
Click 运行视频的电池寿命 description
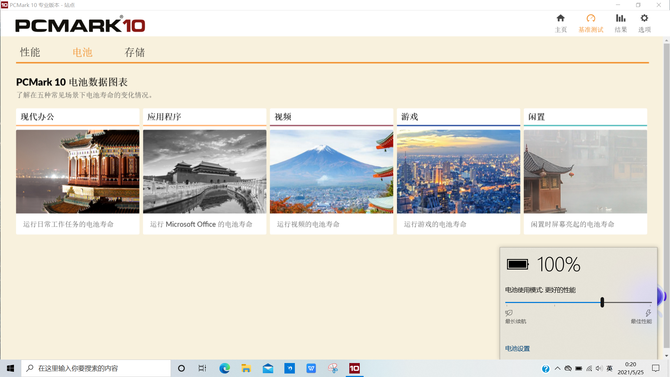pyautogui.click(x=308, y=224)
